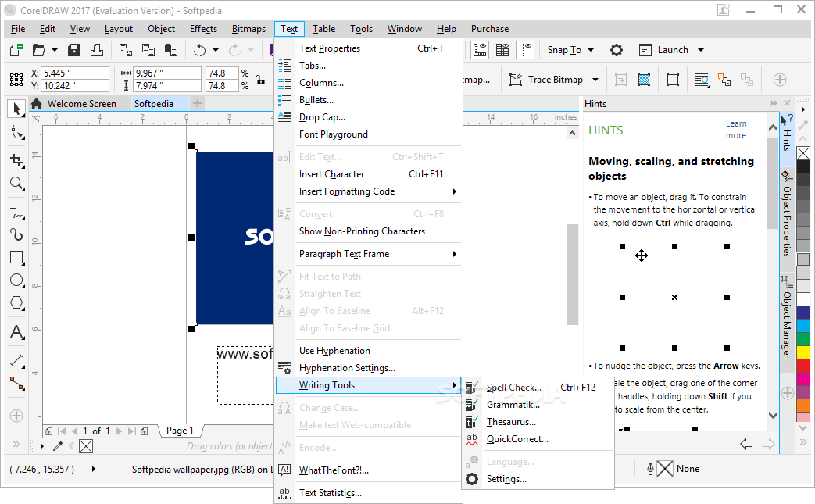Collapse the Hints docker chevrons
The height and width of the screenshot is (504, 815).
[774, 103]
